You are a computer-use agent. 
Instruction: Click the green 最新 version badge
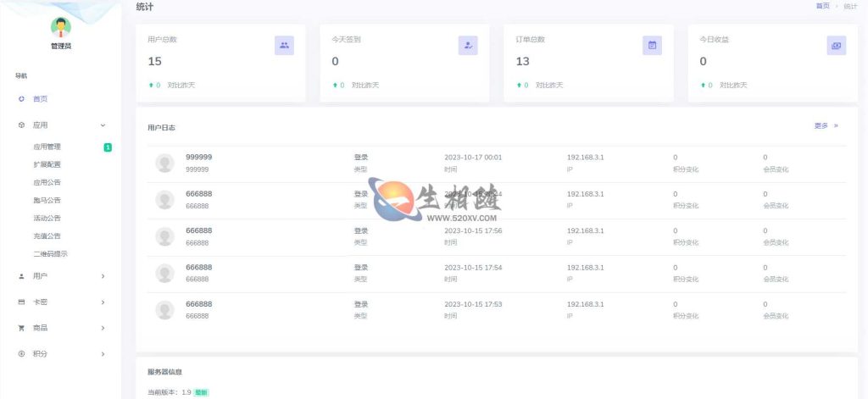(202, 392)
